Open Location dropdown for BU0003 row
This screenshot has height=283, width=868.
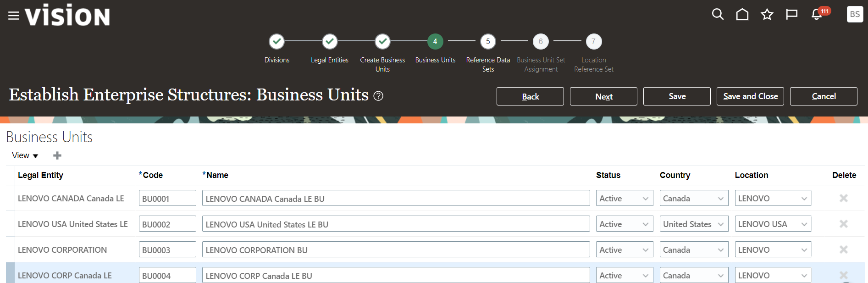point(774,250)
